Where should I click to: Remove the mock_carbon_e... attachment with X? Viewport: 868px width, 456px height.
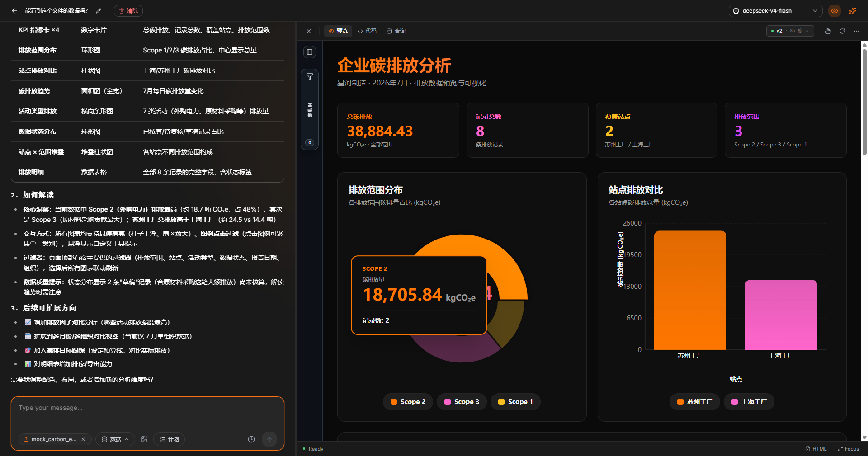83,439
